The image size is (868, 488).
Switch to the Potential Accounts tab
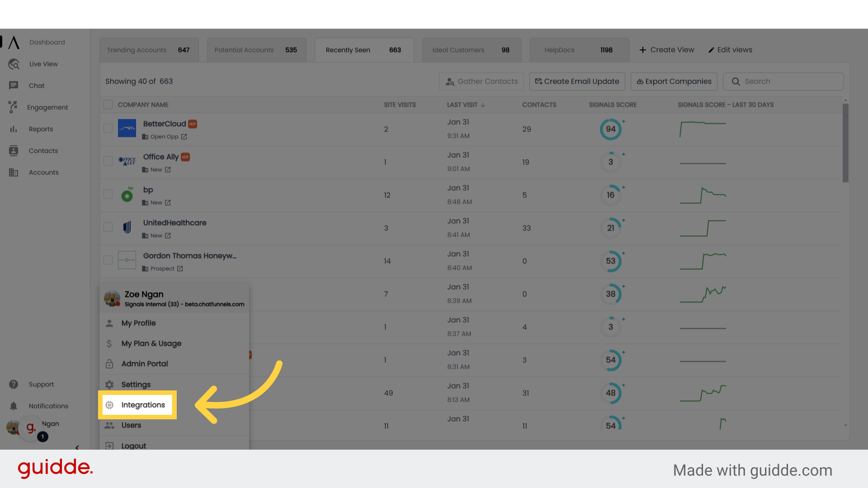[x=256, y=50]
